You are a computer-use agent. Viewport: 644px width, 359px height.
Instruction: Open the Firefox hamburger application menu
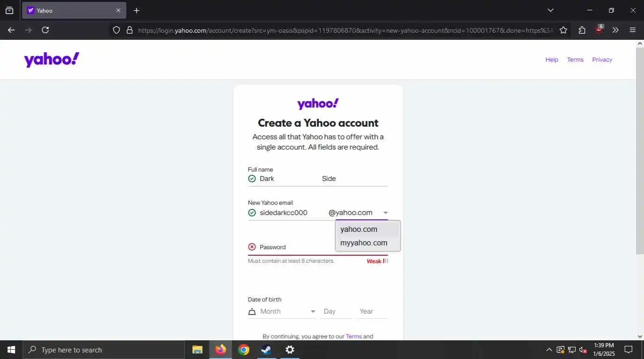[x=633, y=30]
